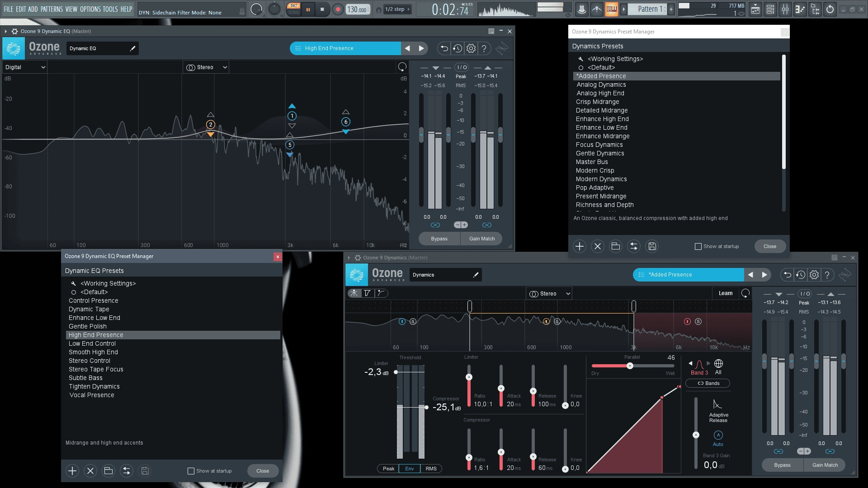The image size is (868, 488).
Task: Open Stereo channel dropdown in Dynamics
Action: pyautogui.click(x=549, y=294)
